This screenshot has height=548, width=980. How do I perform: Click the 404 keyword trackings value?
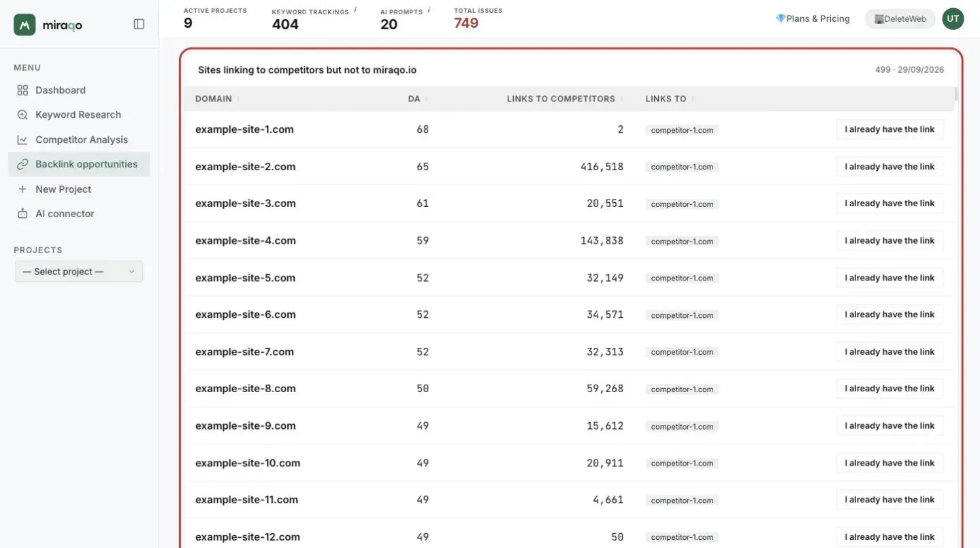[285, 25]
